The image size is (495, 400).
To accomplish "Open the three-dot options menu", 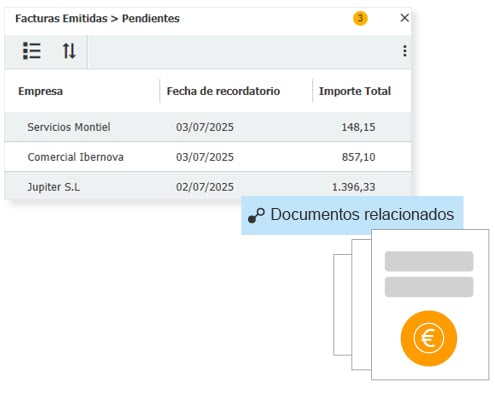I will pos(404,51).
